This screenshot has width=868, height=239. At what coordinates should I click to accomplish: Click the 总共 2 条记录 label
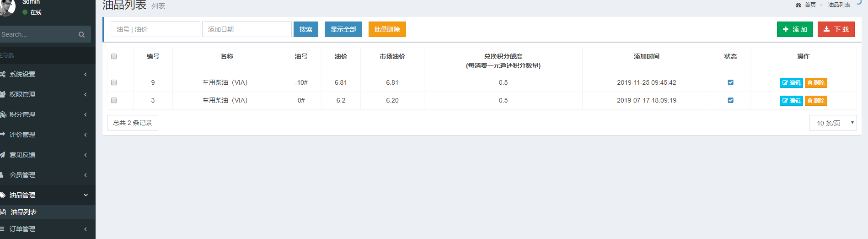tap(133, 123)
